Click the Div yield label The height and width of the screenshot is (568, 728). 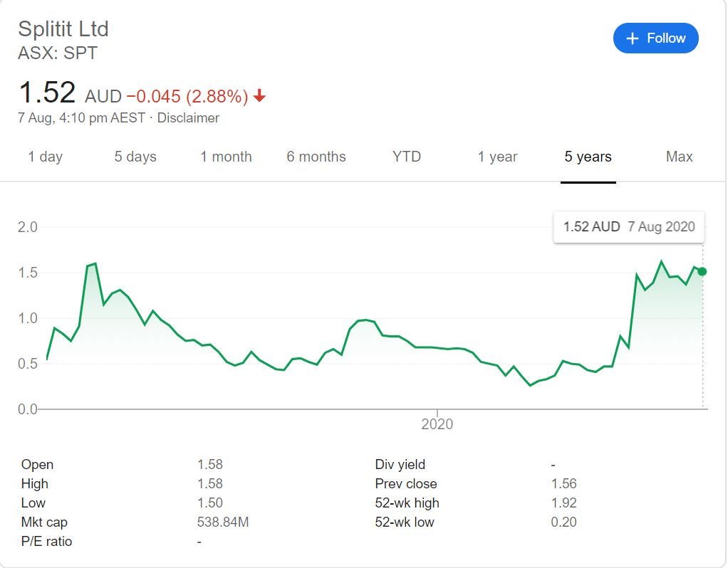(x=400, y=465)
